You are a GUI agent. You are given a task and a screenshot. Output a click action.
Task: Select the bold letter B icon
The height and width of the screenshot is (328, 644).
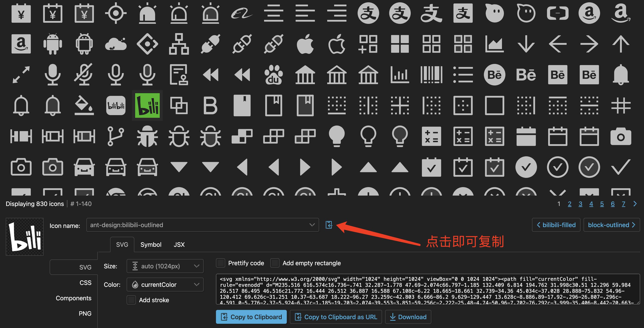[x=210, y=105]
